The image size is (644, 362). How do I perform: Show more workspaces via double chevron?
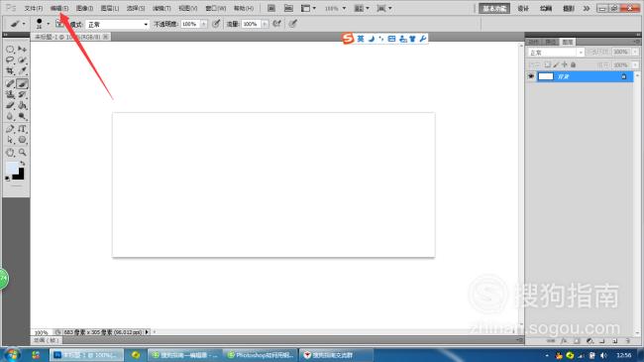[x=587, y=8]
